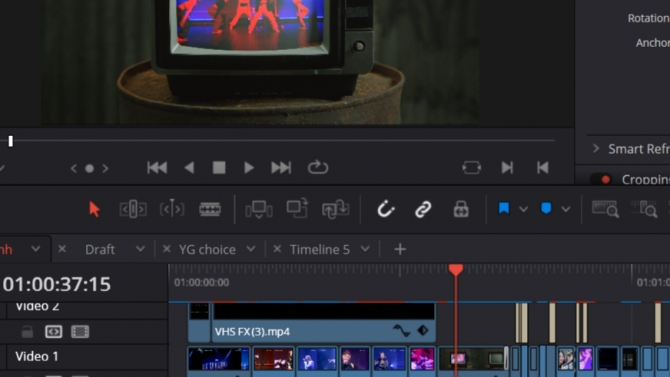Click the Mark Out icon
The image size is (670, 377).
(x=543, y=168)
